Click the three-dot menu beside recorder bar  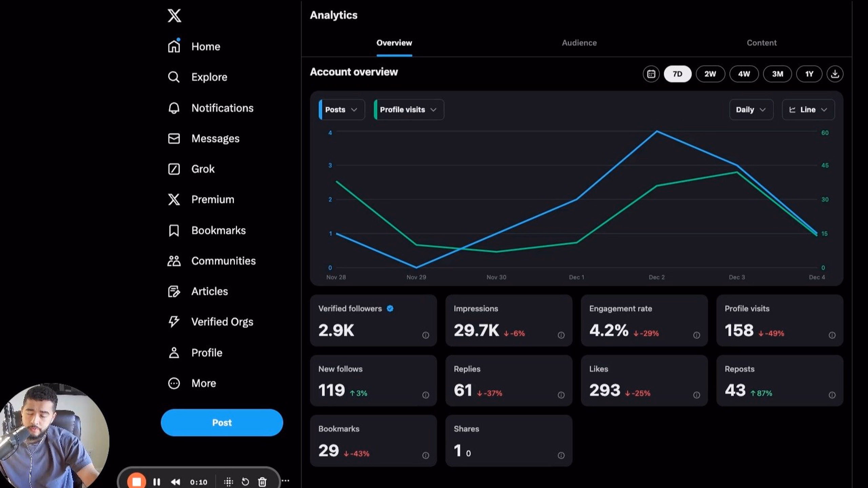[x=285, y=481]
